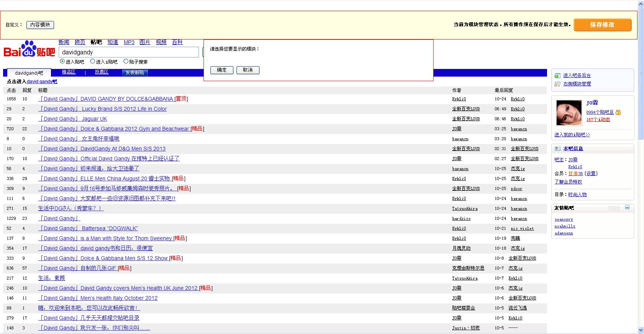Open the seanopry friend bar link
This screenshot has height=334, width=644.
point(564,219)
